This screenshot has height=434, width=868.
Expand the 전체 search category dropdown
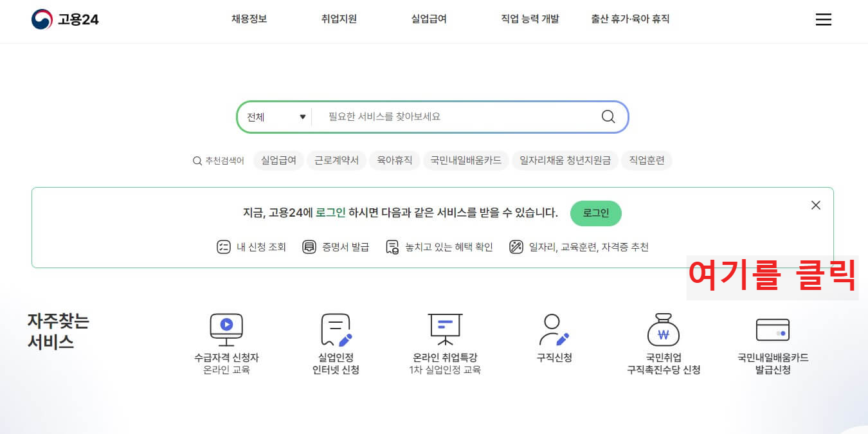(276, 117)
